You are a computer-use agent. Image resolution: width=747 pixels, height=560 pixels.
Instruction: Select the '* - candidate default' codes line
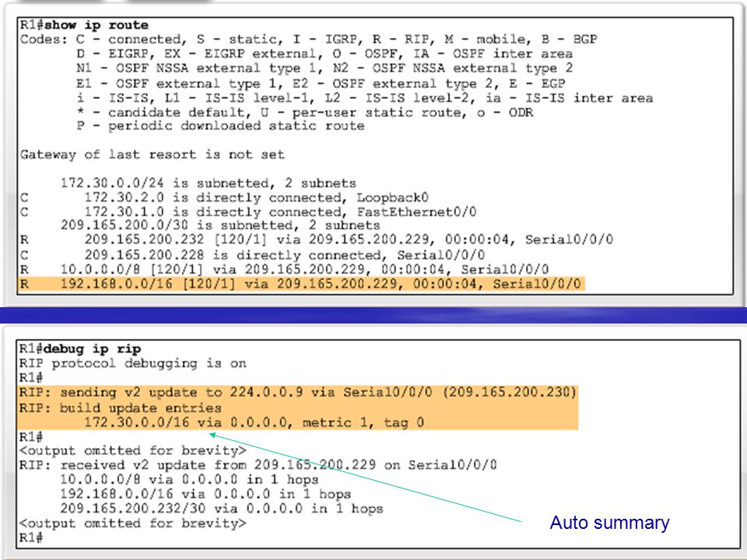[304, 112]
